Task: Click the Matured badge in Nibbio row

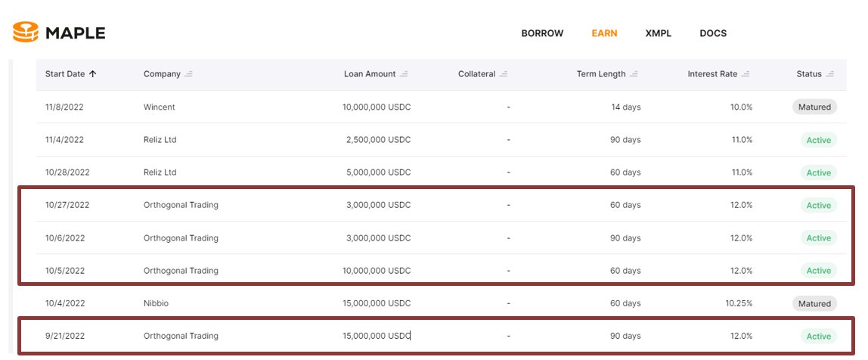Action: [x=814, y=303]
